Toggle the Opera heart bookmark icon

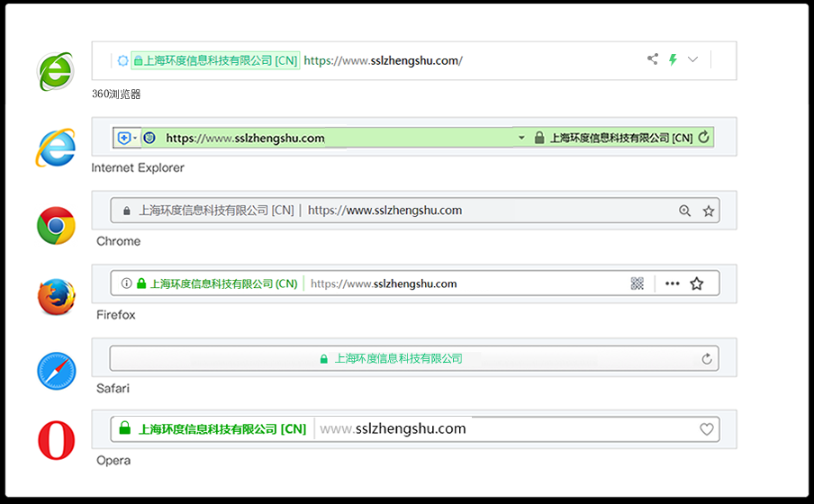coord(707,429)
